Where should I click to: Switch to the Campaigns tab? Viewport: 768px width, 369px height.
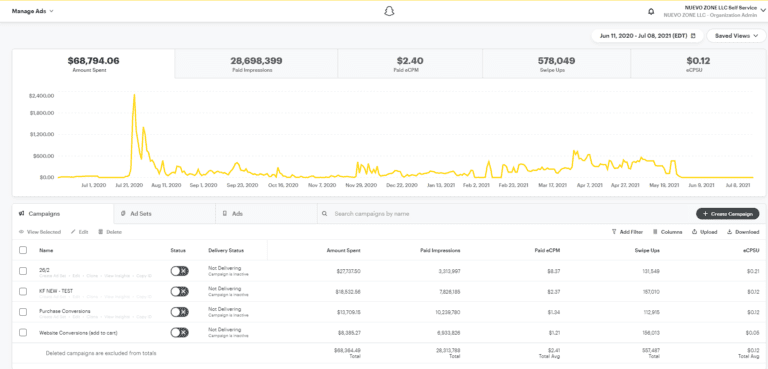click(63, 214)
